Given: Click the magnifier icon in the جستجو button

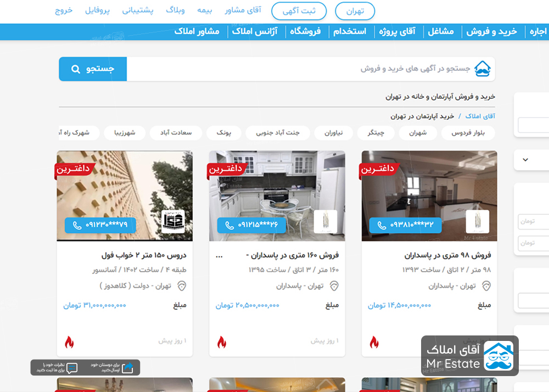Looking at the screenshot, I should pos(76,69).
